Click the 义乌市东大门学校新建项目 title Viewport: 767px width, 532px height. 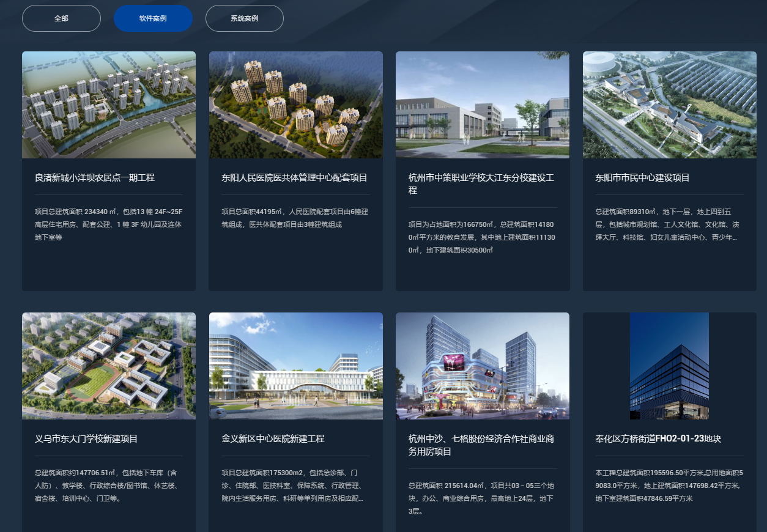(x=86, y=439)
